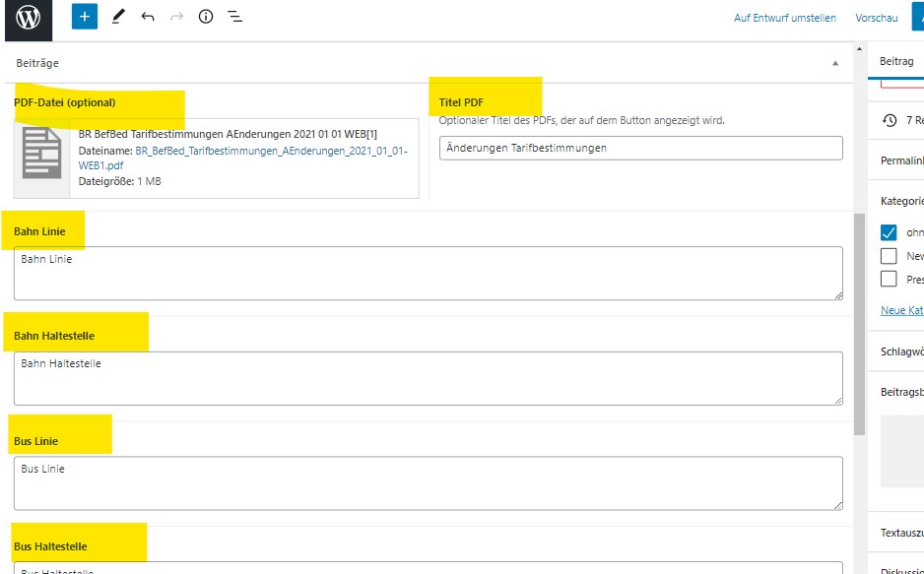Screen dimensions: 924x574
Task: Tick the second category checkbox
Action: pos(889,256)
